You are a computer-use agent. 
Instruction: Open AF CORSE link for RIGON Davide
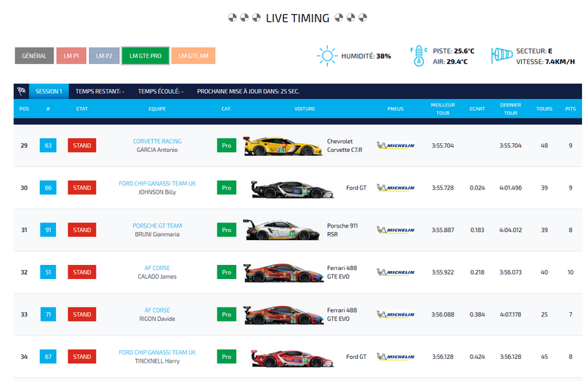157,311
